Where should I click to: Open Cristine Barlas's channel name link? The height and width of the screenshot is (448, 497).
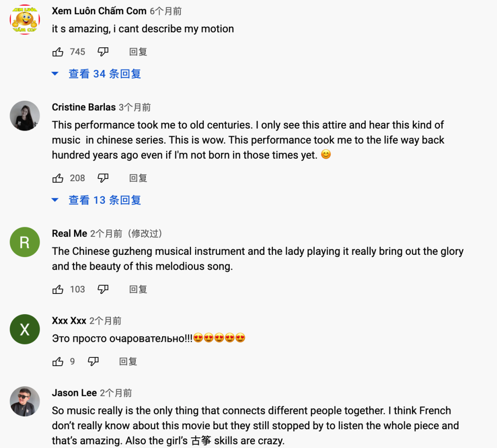point(84,107)
